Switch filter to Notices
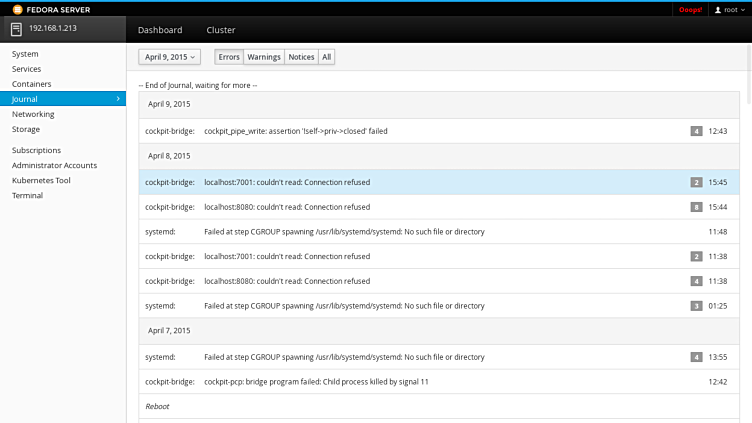 point(301,57)
